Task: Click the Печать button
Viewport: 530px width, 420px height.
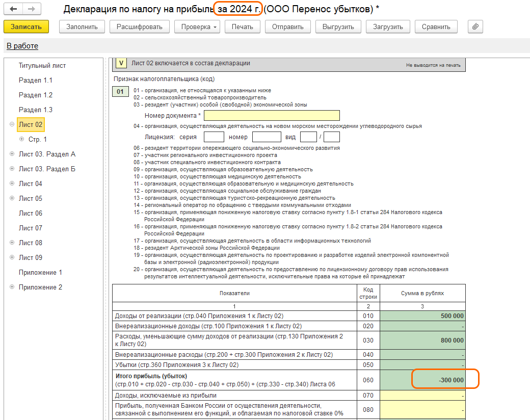Action: pos(242,27)
